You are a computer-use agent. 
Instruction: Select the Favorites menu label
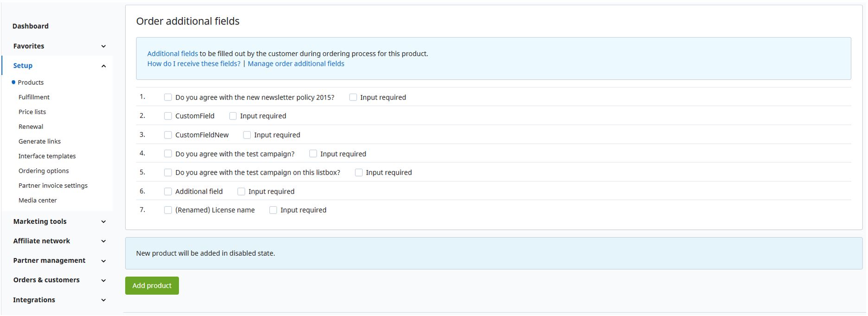[x=29, y=46]
